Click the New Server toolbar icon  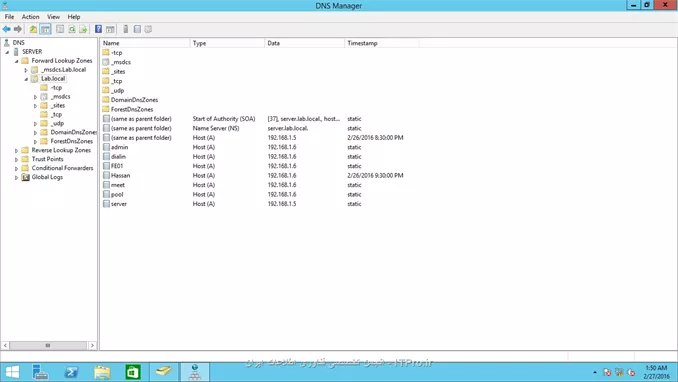(x=125, y=29)
